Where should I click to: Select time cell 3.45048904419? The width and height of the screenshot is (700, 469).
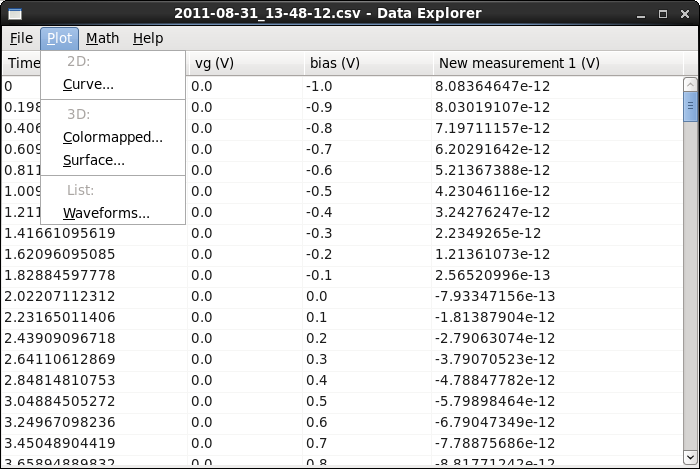tap(95, 443)
